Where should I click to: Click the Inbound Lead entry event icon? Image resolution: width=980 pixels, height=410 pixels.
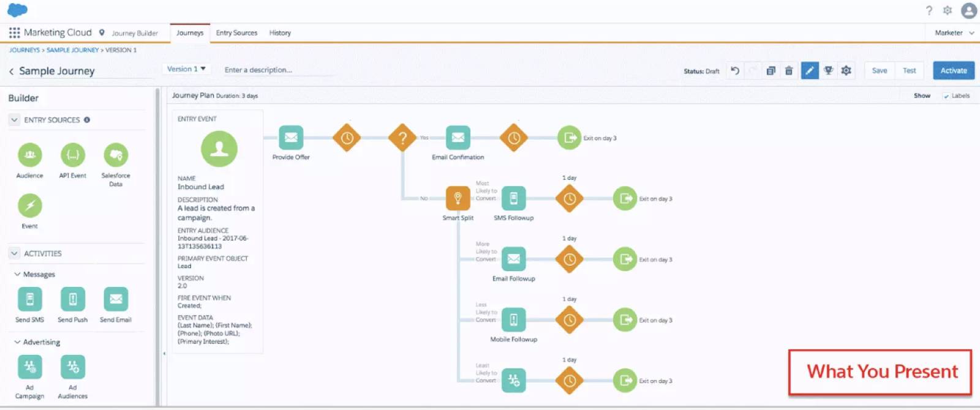(219, 149)
